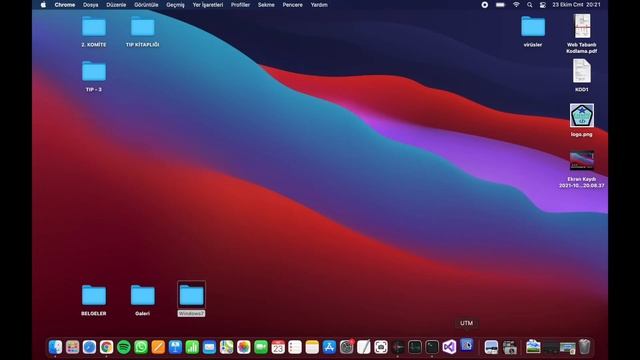Click the screen recording status icon in menu bar
This screenshot has height=360, width=640.
pos(484,5)
